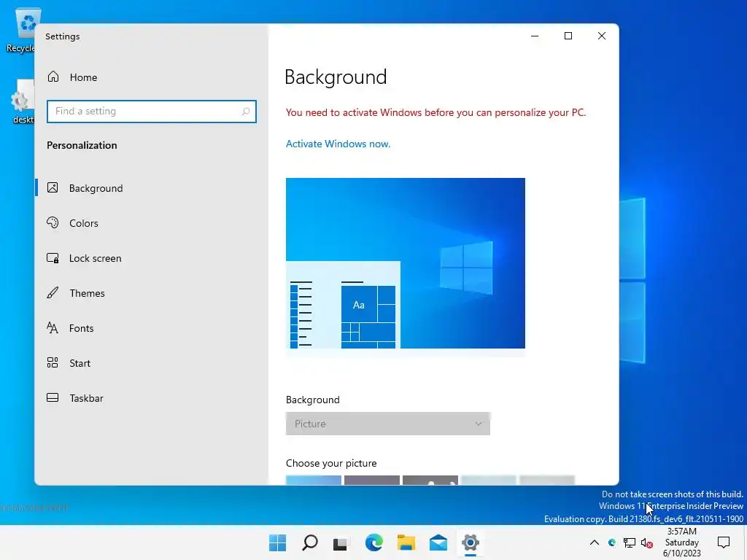Image resolution: width=747 pixels, height=560 pixels.
Task: Show hidden tray icons chevron
Action: pos(595,542)
